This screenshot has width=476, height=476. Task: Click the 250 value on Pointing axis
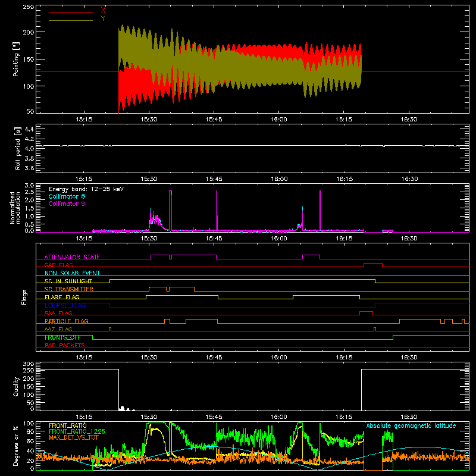point(29,7)
